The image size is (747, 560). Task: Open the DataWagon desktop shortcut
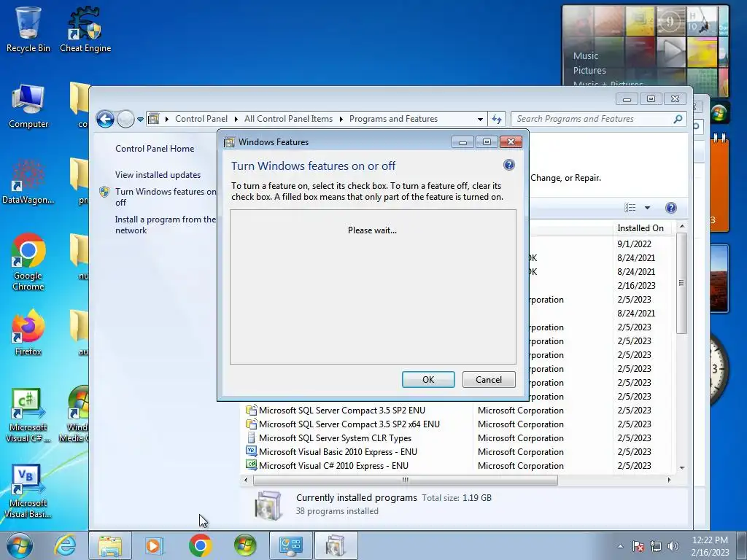click(x=28, y=182)
